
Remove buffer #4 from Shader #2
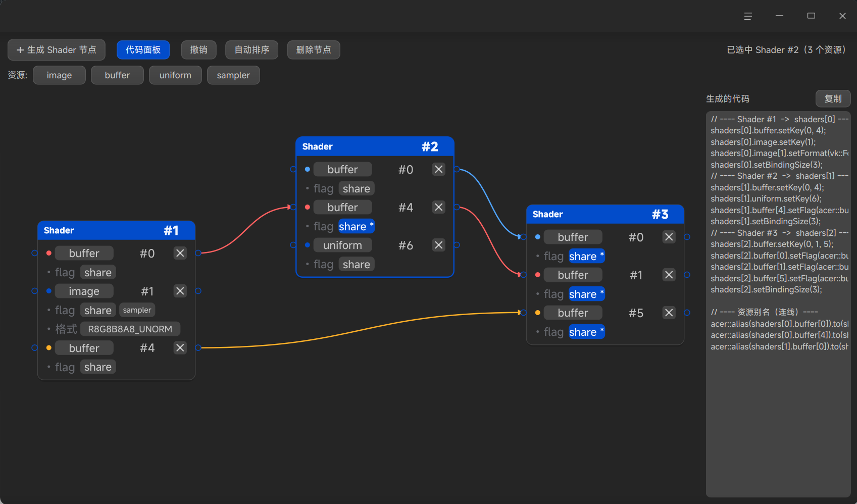tap(439, 207)
